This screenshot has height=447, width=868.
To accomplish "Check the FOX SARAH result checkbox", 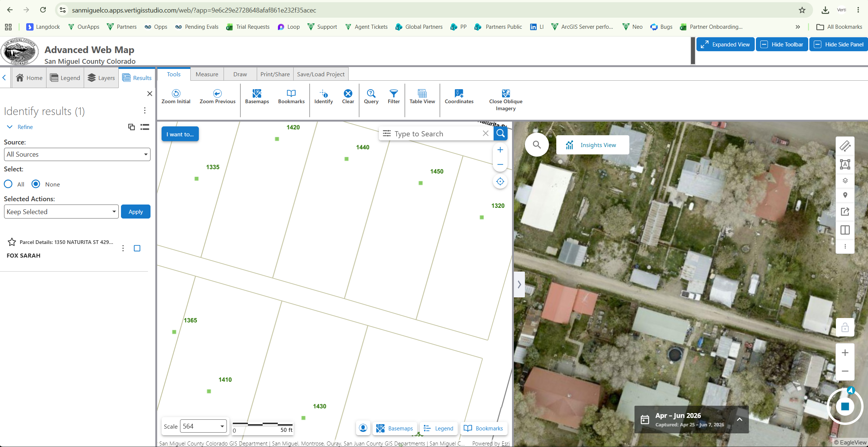I will [x=137, y=248].
